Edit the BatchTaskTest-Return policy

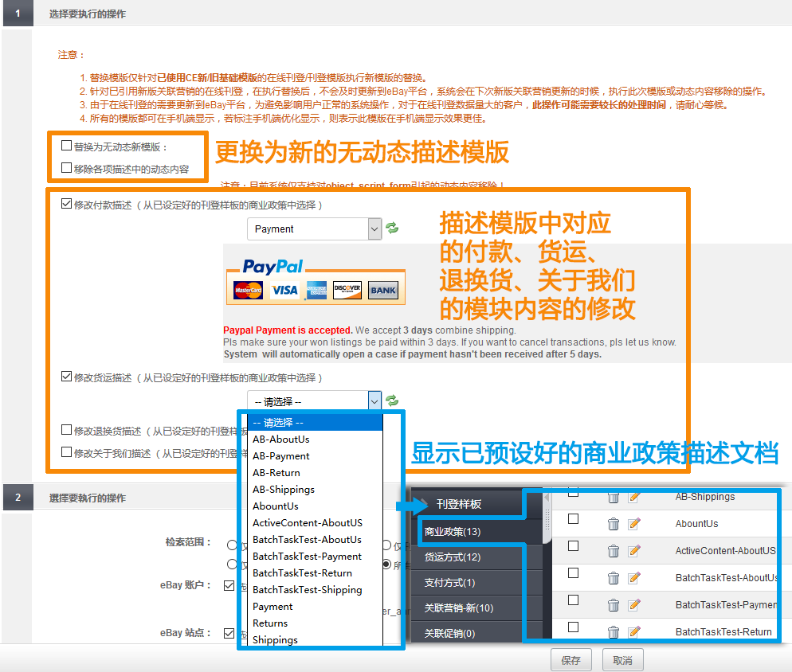tap(634, 632)
